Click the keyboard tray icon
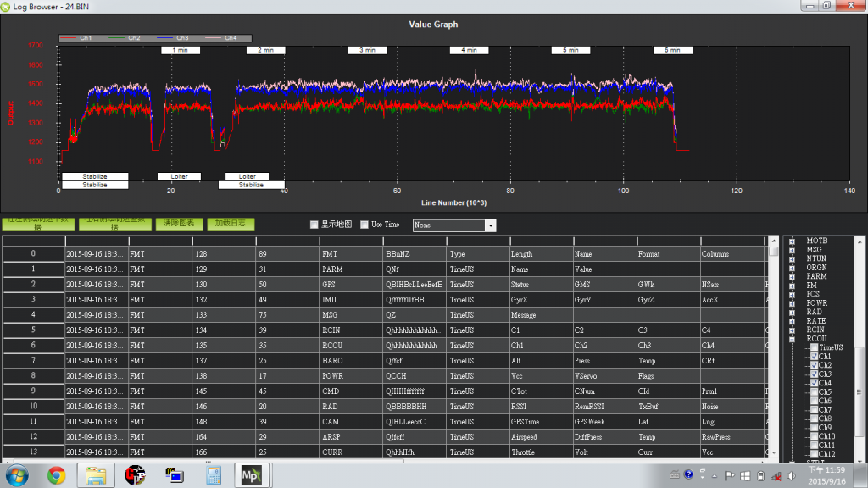Image resolution: width=868 pixels, height=488 pixels. coord(674,474)
